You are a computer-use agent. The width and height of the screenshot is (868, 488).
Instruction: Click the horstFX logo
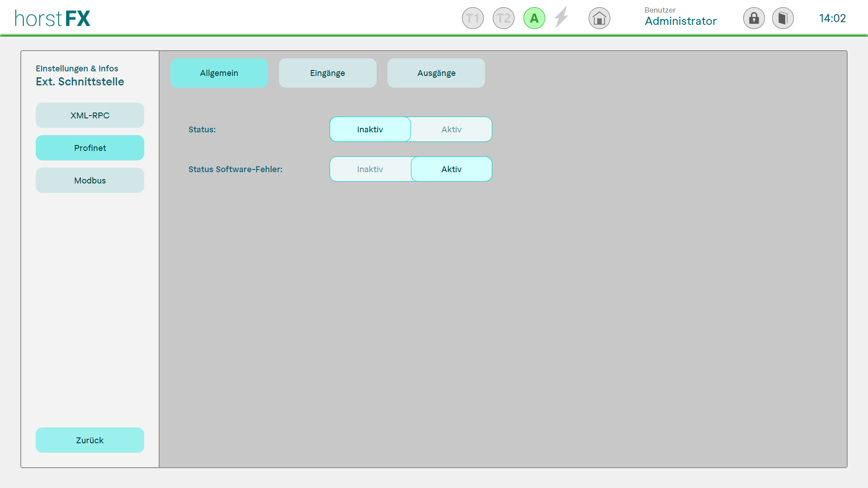52,19
